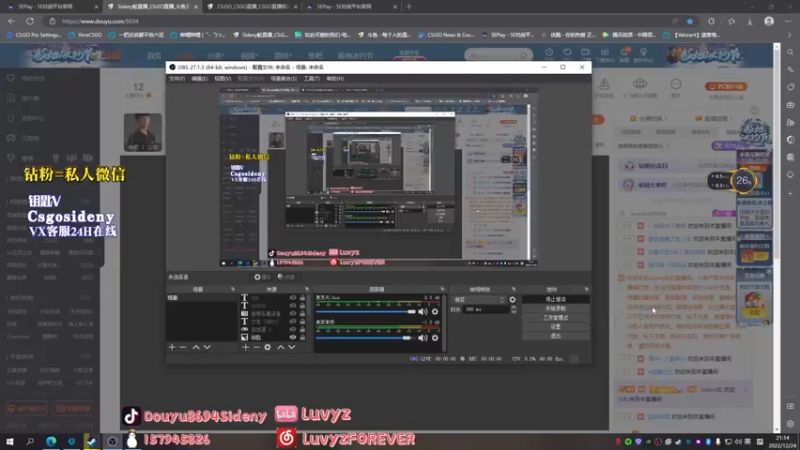The height and width of the screenshot is (450, 800).
Task: Open the Windows Start menu
Action: [9, 441]
